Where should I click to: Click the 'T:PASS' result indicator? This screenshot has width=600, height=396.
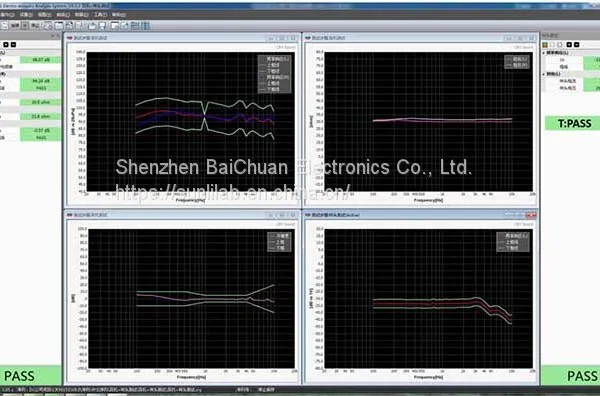tap(572, 123)
